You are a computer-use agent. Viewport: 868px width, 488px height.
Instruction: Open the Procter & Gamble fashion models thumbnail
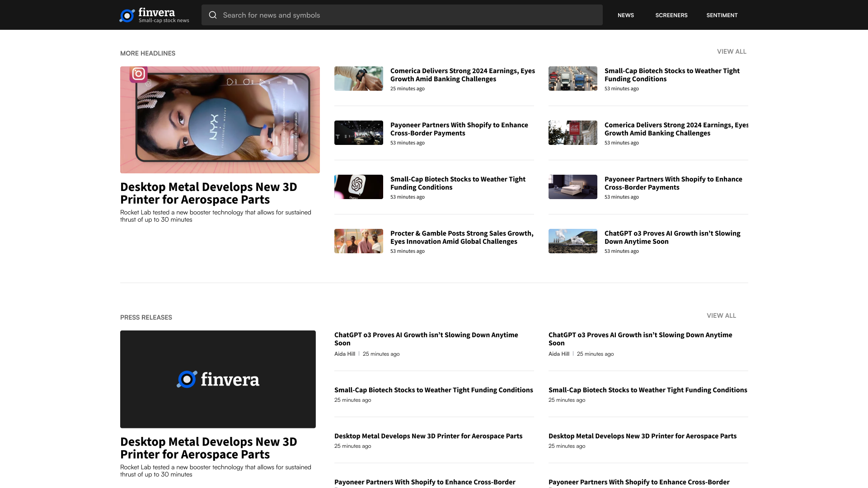(x=358, y=241)
